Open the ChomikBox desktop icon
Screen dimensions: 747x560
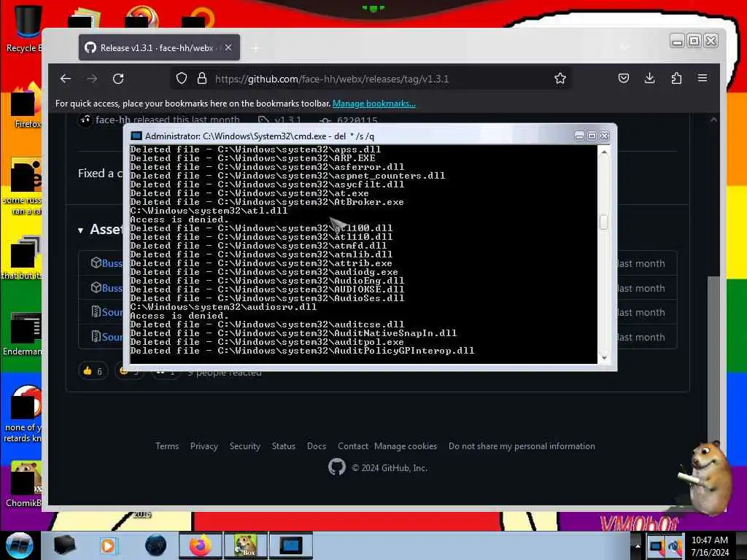[x=24, y=485]
